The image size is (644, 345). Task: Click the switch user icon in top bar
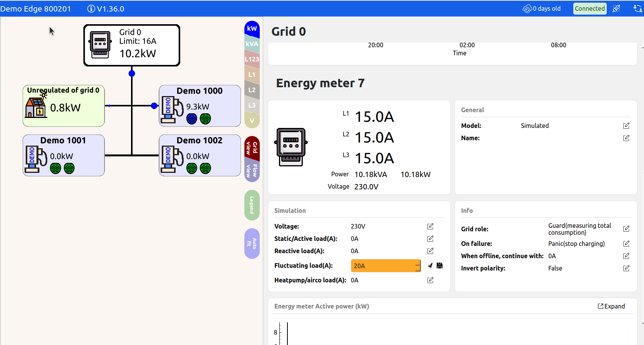tap(638, 8)
